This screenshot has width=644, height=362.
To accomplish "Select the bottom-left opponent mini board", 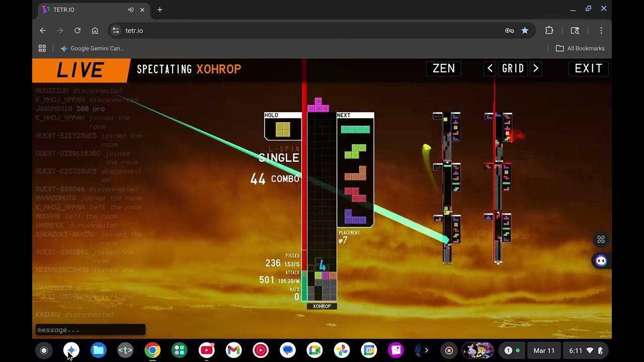I will click(x=447, y=238).
